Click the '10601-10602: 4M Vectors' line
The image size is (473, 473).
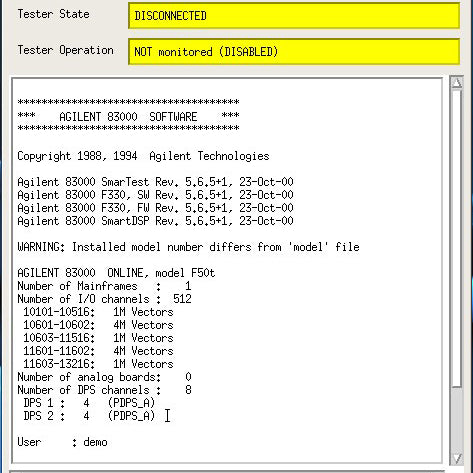(98, 325)
